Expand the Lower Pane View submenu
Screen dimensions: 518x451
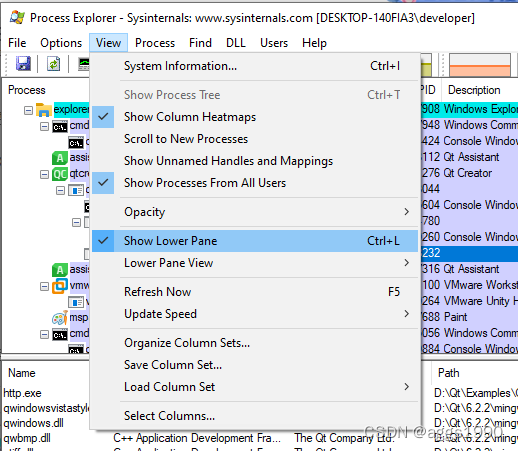255,263
